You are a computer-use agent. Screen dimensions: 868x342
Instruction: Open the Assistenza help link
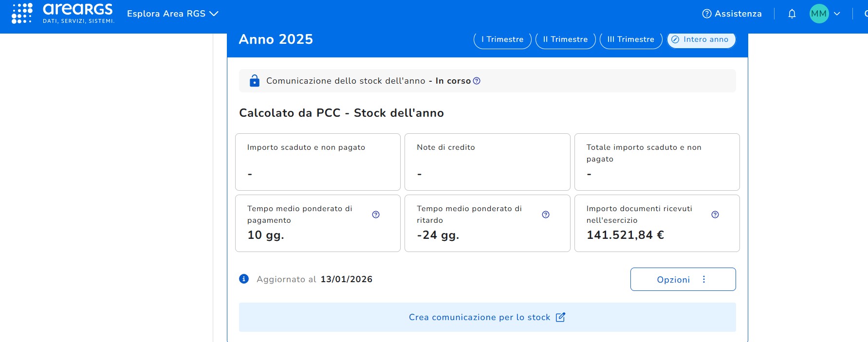(x=732, y=14)
